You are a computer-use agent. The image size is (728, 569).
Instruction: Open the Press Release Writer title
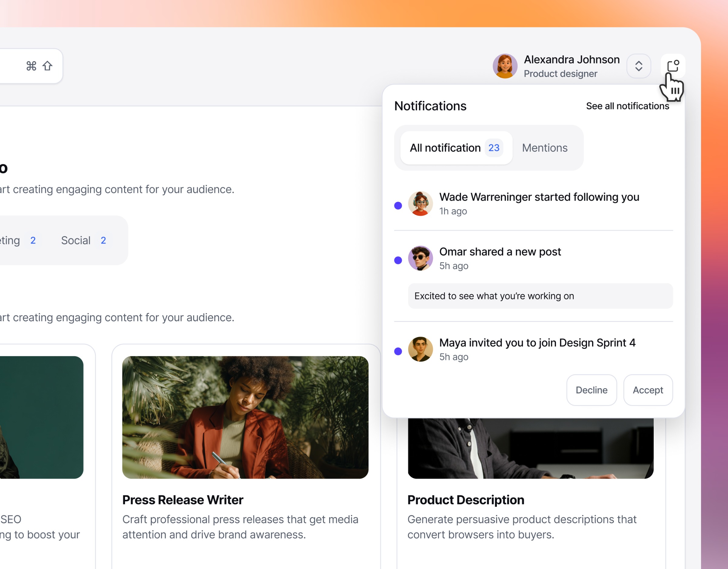[x=183, y=500]
